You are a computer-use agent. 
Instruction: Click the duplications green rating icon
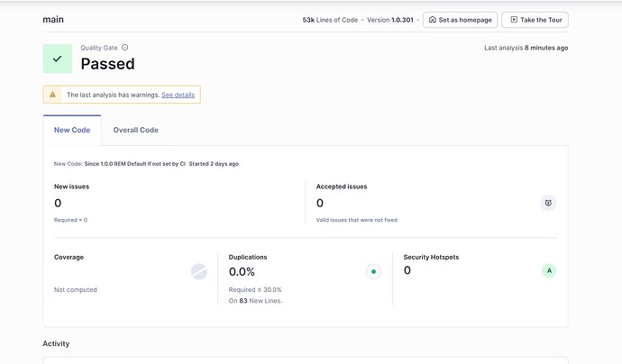[373, 271]
